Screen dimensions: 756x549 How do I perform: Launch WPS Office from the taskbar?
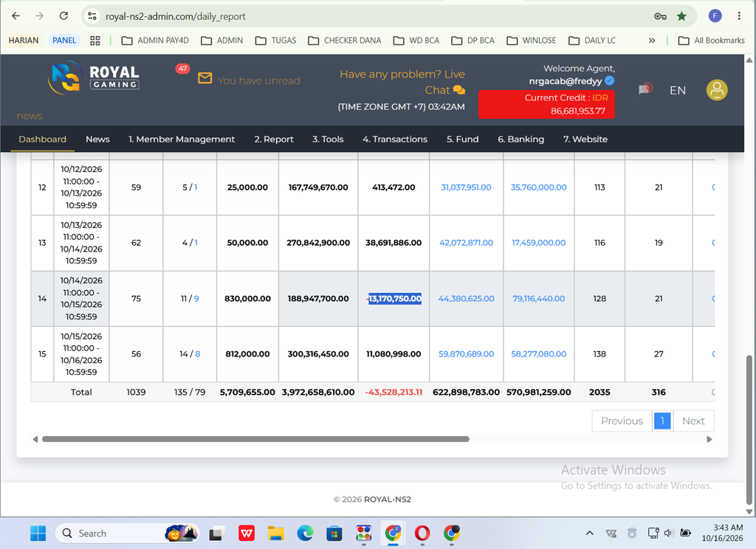(x=247, y=533)
